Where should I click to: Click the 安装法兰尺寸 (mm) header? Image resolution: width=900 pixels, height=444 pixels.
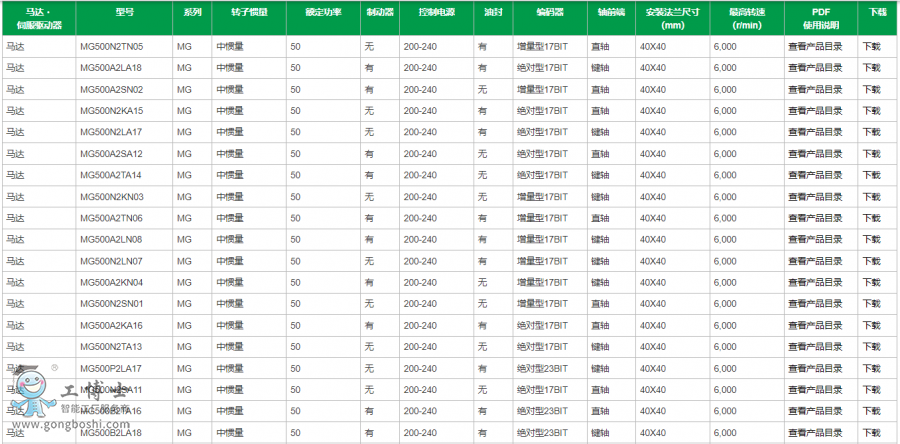point(673,18)
